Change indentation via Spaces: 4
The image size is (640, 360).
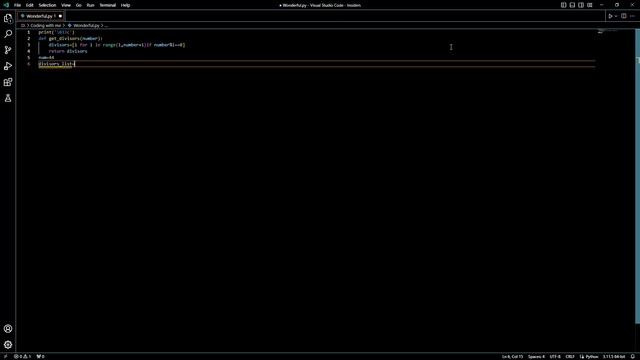tap(536, 356)
